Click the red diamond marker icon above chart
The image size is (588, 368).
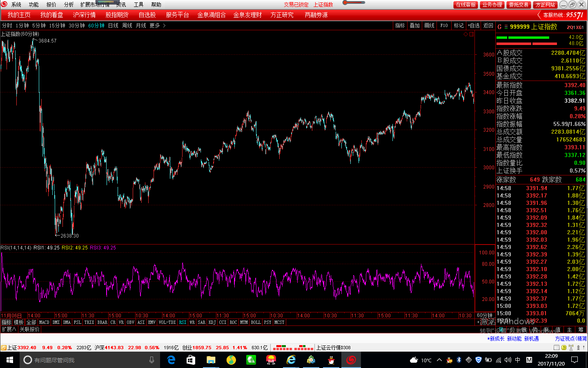465,34
